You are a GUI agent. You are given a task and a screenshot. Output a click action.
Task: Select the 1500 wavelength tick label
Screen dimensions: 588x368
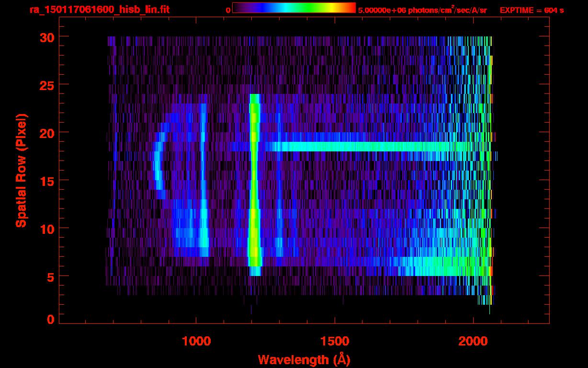(335, 341)
